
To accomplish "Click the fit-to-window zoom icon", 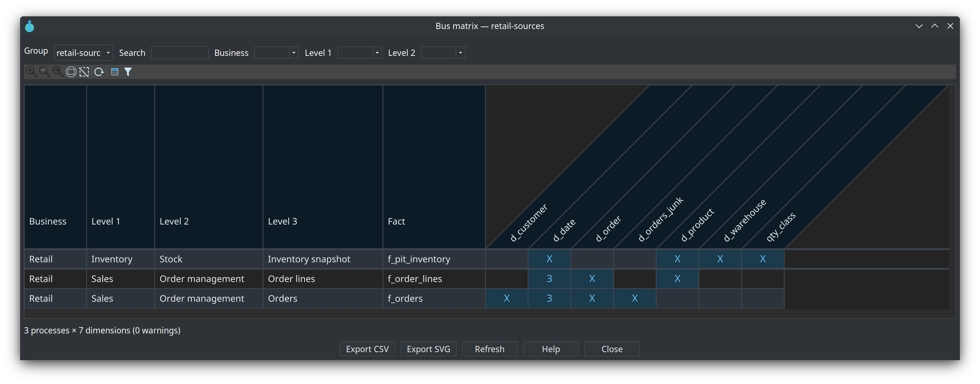I will coord(71,71).
